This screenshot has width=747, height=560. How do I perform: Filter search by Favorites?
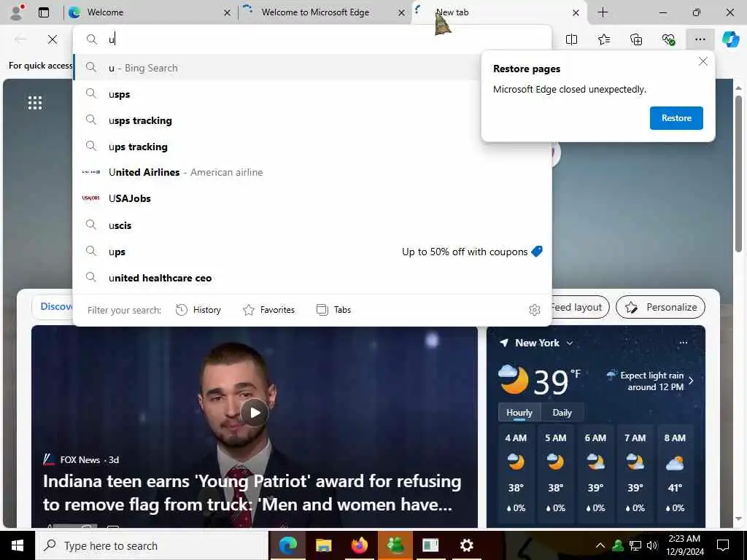tap(268, 310)
